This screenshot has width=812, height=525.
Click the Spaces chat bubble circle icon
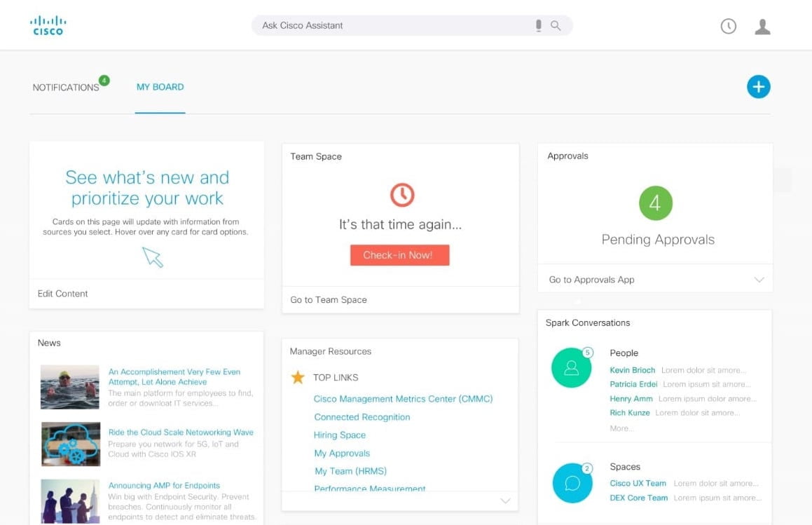(572, 483)
